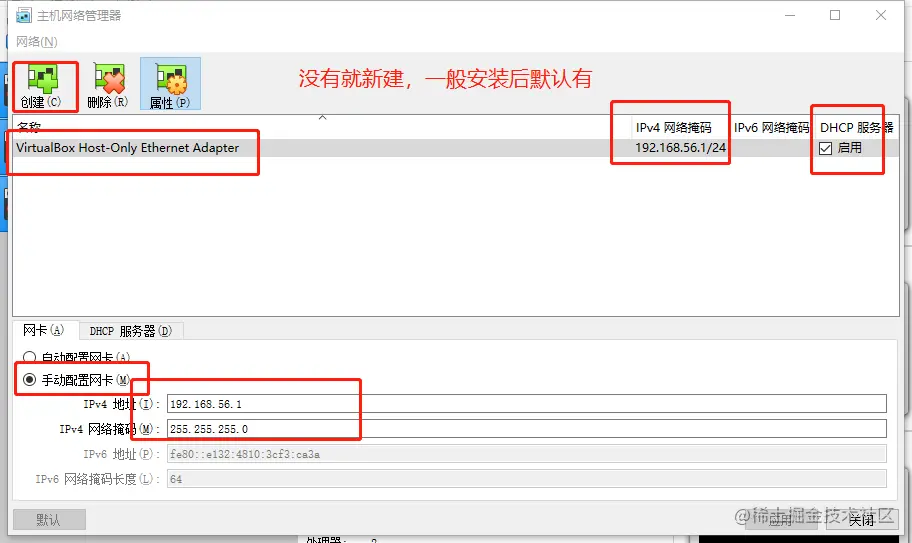Click the 默认 reset button
The height and width of the screenshot is (543, 912).
[49, 519]
